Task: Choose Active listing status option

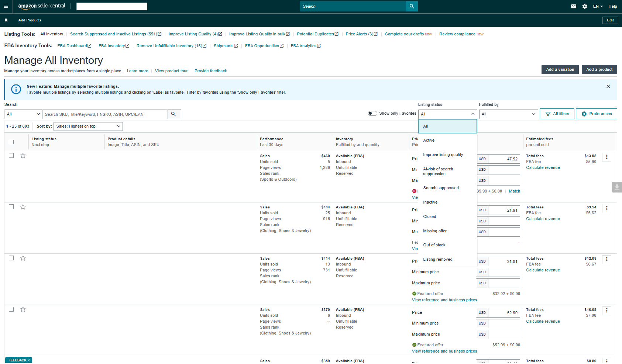Action: click(x=448, y=141)
